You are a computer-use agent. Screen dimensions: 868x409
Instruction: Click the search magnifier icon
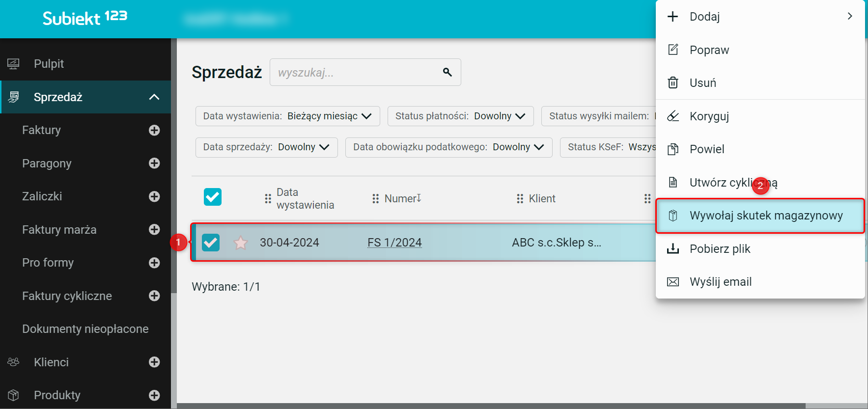(447, 72)
